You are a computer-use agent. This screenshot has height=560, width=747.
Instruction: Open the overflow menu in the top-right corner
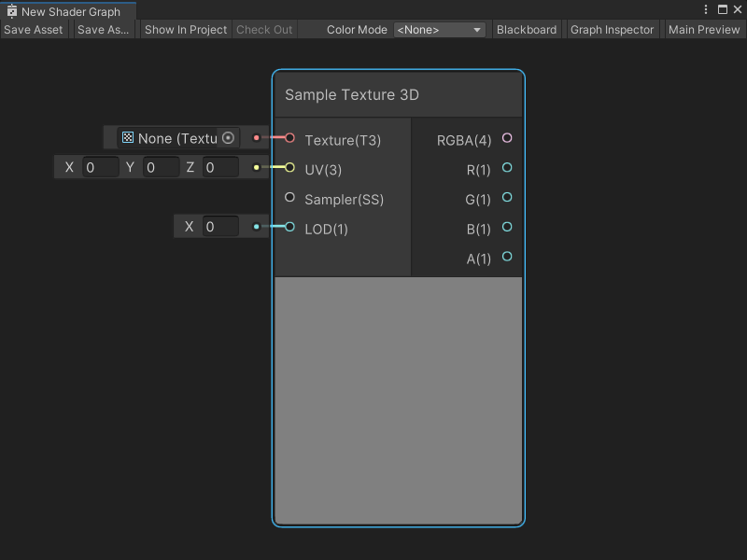(707, 8)
